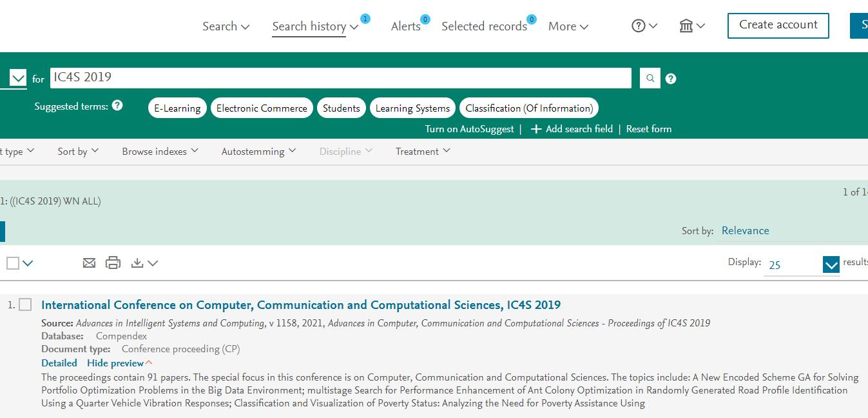Click the email results envelope icon
The width and height of the screenshot is (868, 418).
[89, 263]
